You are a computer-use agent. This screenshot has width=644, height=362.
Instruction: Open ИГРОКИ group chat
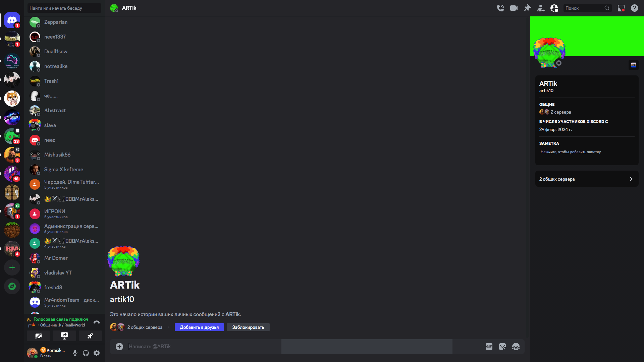[64, 214]
